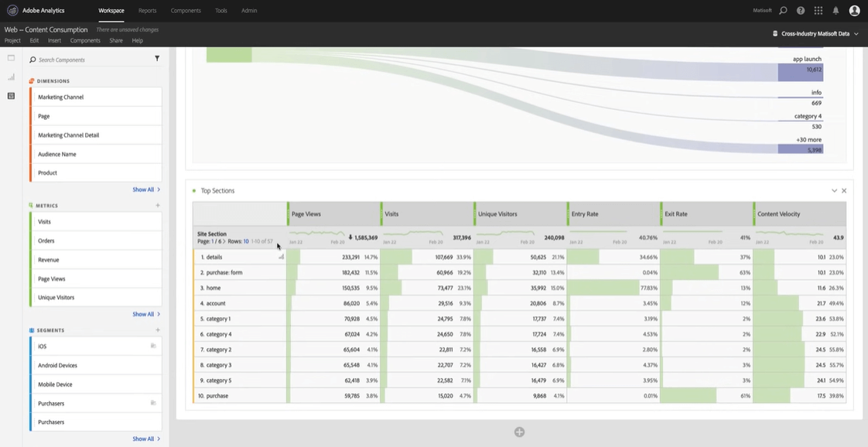Open the Project menu
The height and width of the screenshot is (447, 868).
point(12,40)
